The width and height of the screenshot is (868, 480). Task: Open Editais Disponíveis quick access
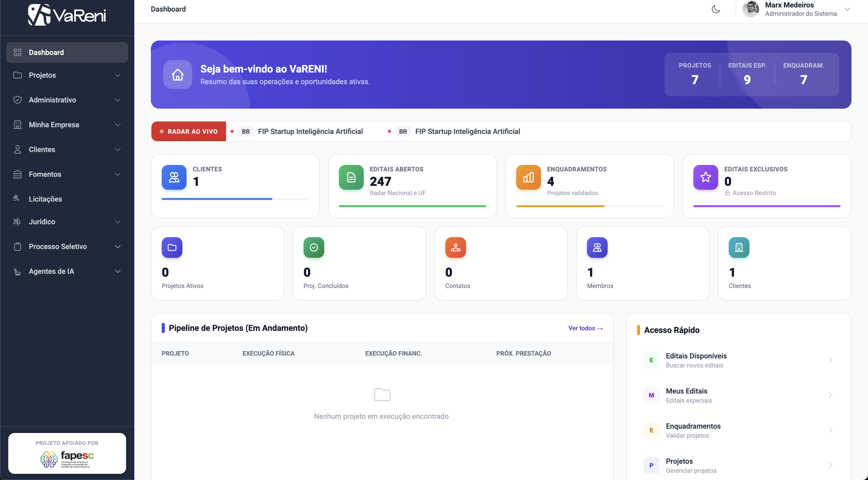pos(739,360)
